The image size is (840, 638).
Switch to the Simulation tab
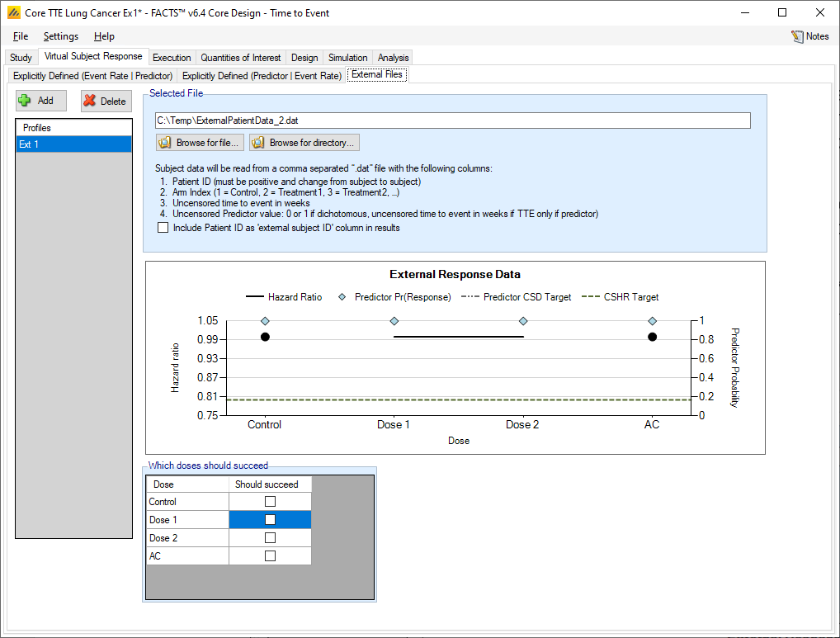coord(347,58)
